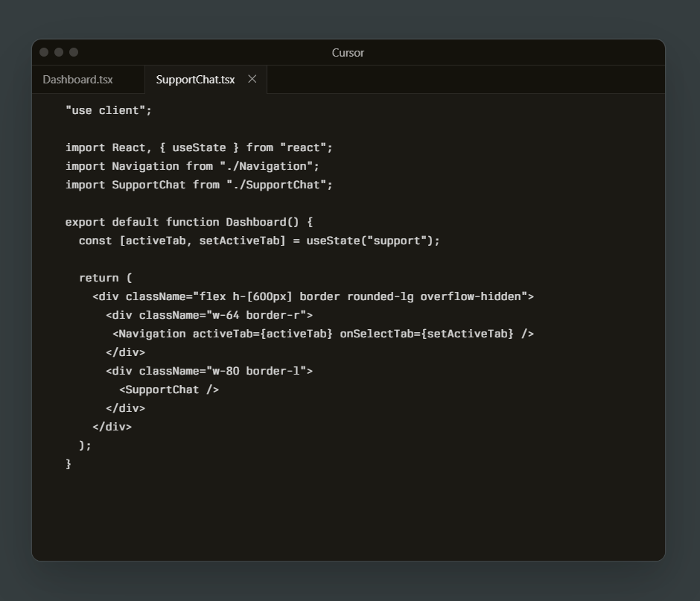Click the red close traffic-light circle
700x601 pixels.
tap(44, 52)
